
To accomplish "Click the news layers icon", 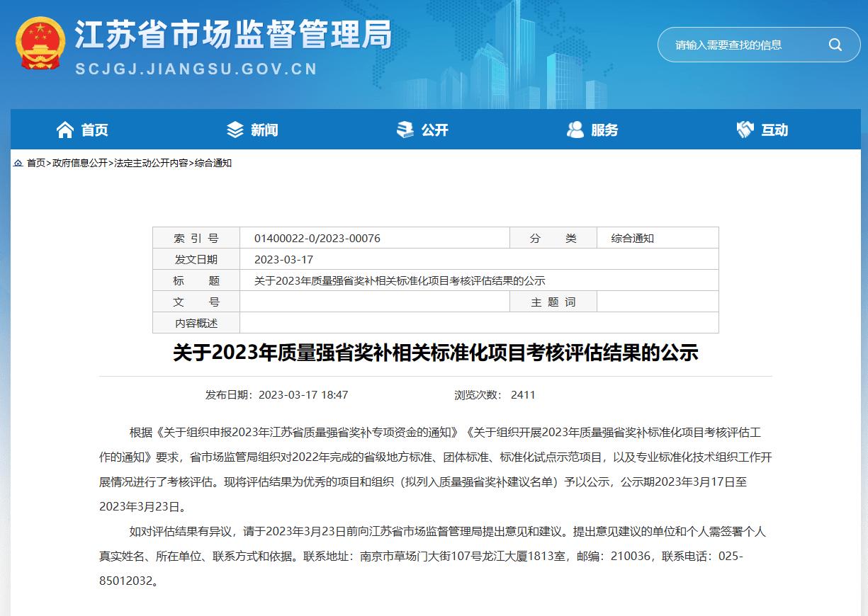I will coord(235,130).
